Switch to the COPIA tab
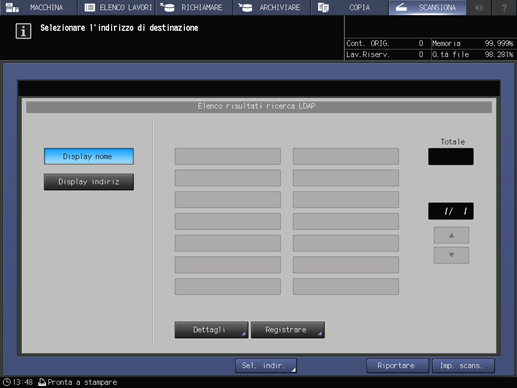517x388 pixels. tap(349, 7)
